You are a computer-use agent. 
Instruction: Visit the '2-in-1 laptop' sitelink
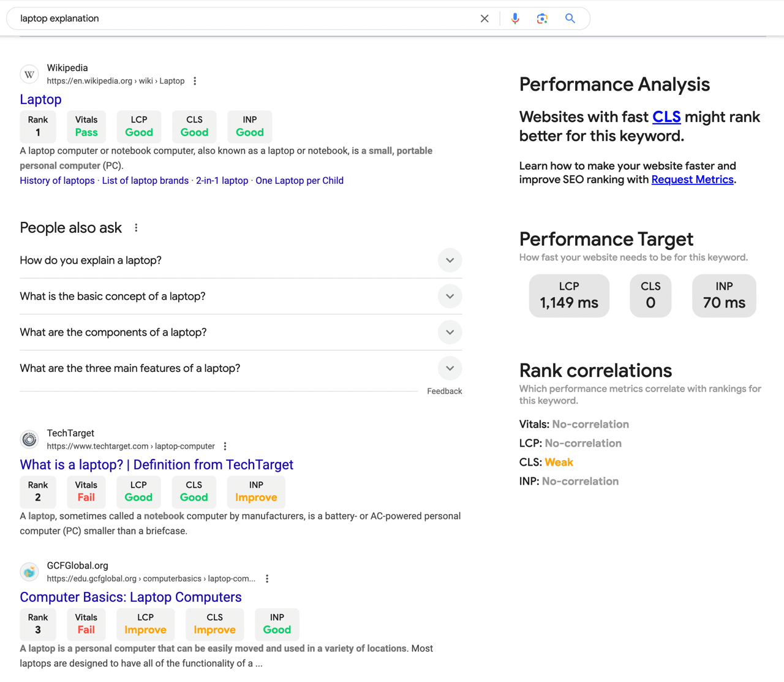[222, 181]
